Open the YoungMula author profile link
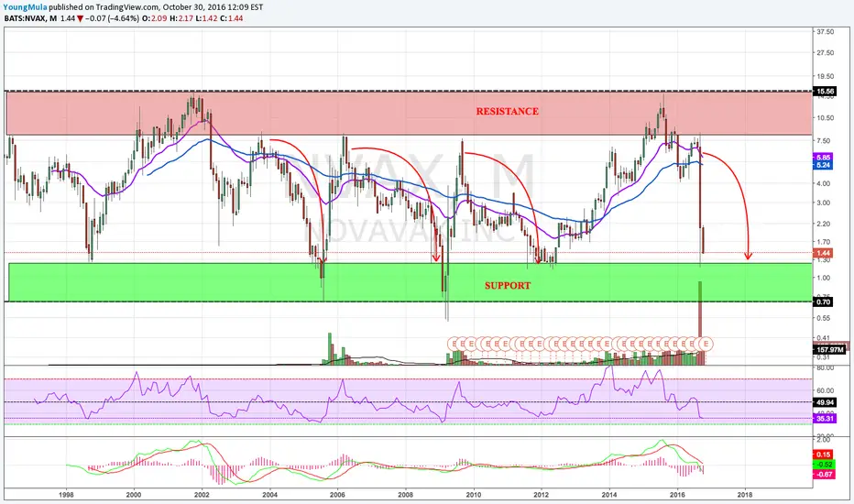The width and height of the screenshot is (854, 504). (x=25, y=7)
